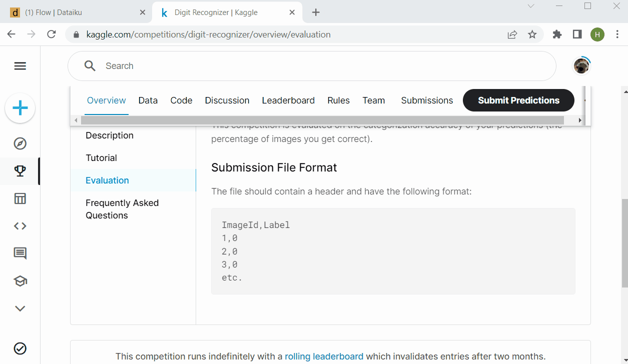
Task: Open Datasets table icon in sidebar
Action: click(x=20, y=198)
